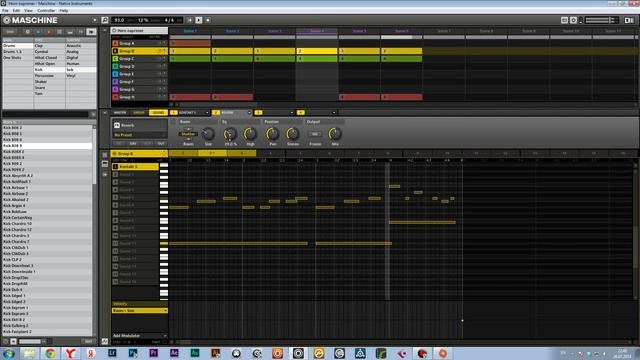Click the record button in transport
The height and width of the screenshot is (360, 640).
pyautogui.click(x=208, y=20)
